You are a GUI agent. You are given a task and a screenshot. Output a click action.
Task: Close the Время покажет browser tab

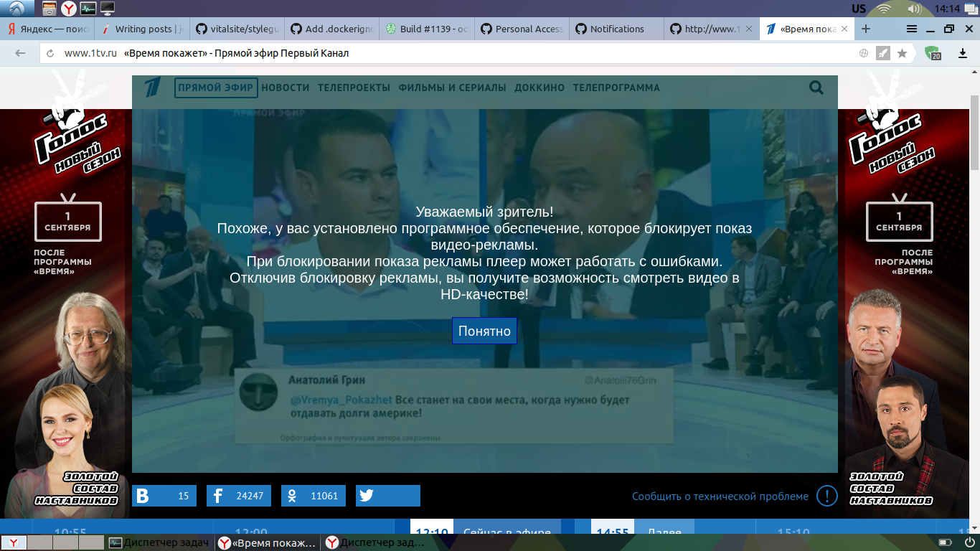pyautogui.click(x=844, y=29)
